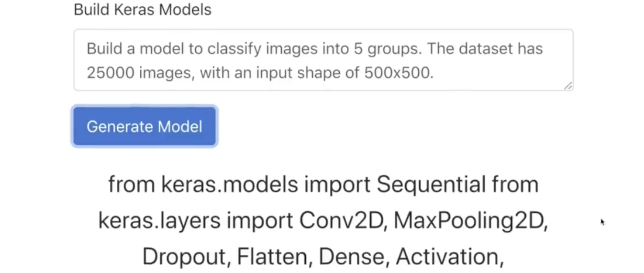Focus the model description text area

[323, 60]
